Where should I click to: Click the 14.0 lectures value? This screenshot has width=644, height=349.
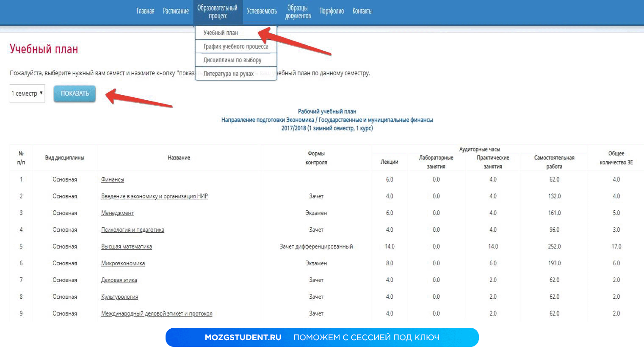click(390, 247)
